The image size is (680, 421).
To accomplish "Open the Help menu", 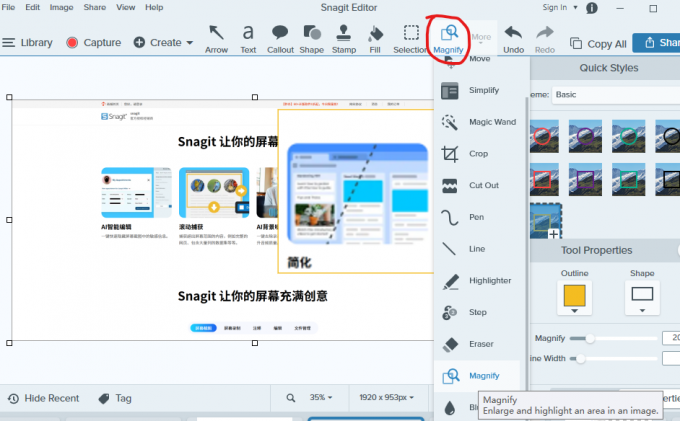I will pyautogui.click(x=154, y=7).
